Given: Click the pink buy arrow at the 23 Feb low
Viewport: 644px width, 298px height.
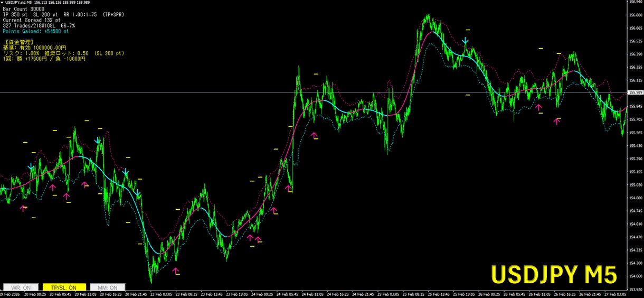Looking at the screenshot, I should tap(176, 271).
